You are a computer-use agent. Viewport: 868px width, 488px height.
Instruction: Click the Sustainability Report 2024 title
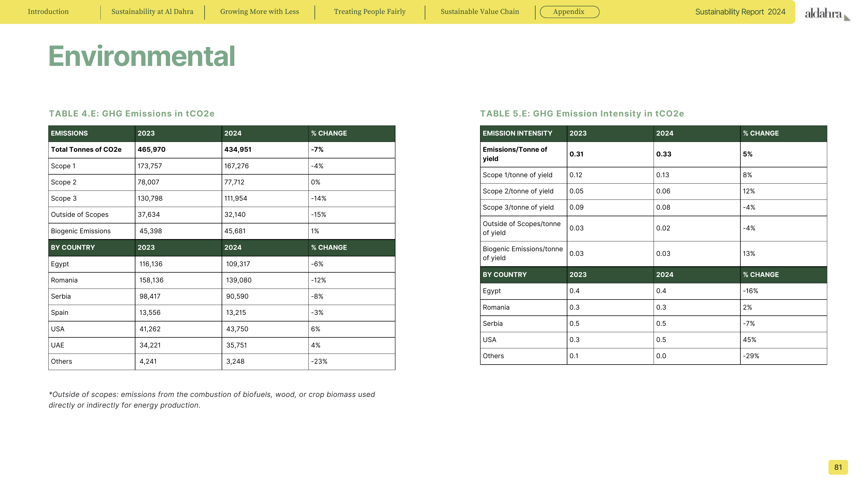(x=740, y=12)
